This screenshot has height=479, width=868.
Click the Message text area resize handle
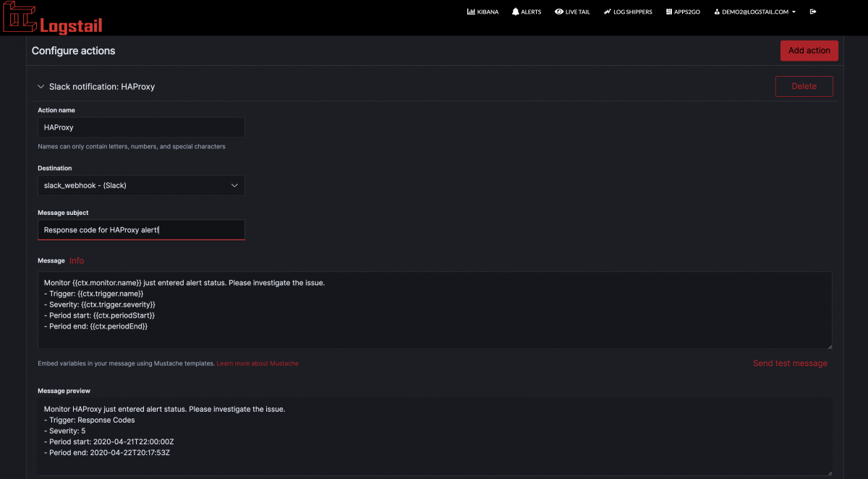pos(829,346)
